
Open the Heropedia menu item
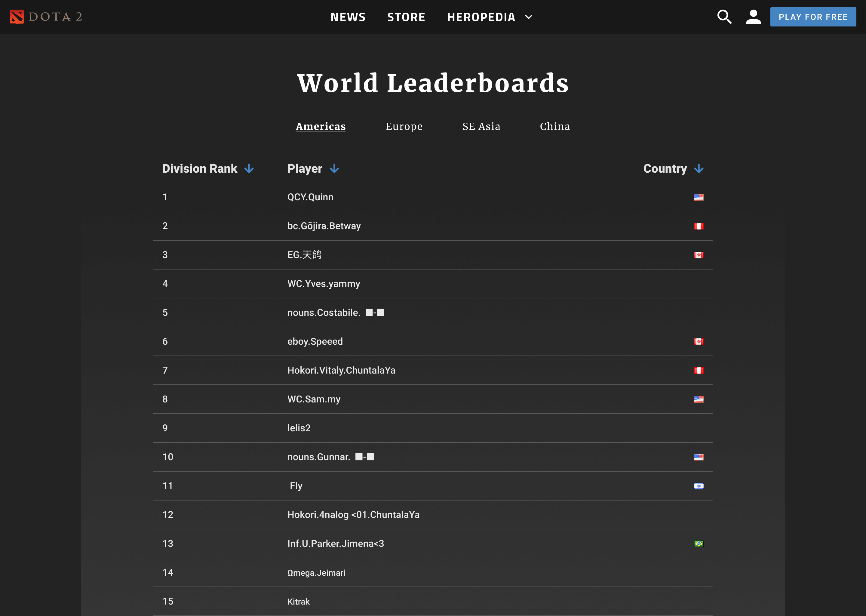click(481, 17)
